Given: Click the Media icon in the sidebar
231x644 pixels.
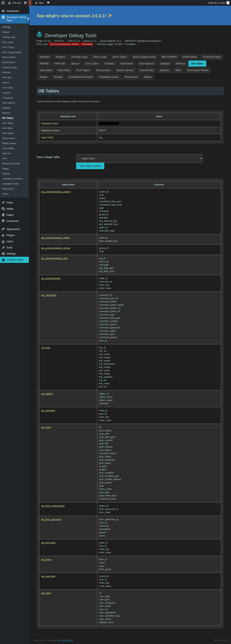Looking at the screenshot, I should pyautogui.click(x=3, y=209).
